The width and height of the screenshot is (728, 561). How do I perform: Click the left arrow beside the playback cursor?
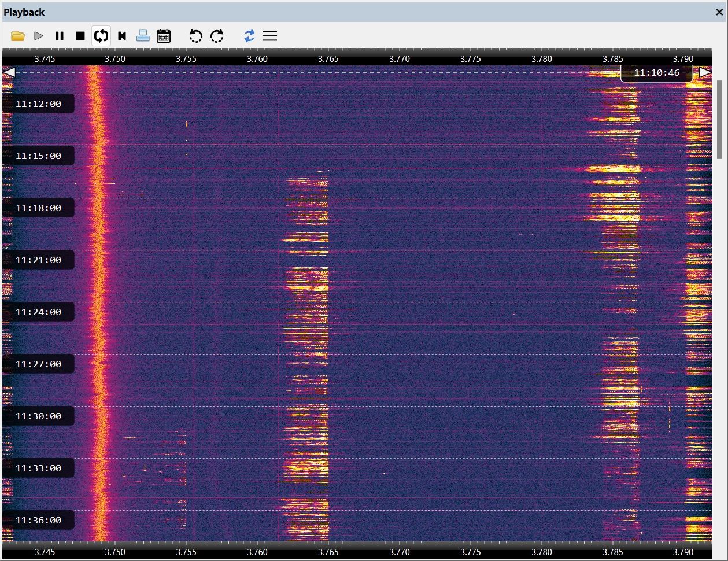tap(11, 72)
